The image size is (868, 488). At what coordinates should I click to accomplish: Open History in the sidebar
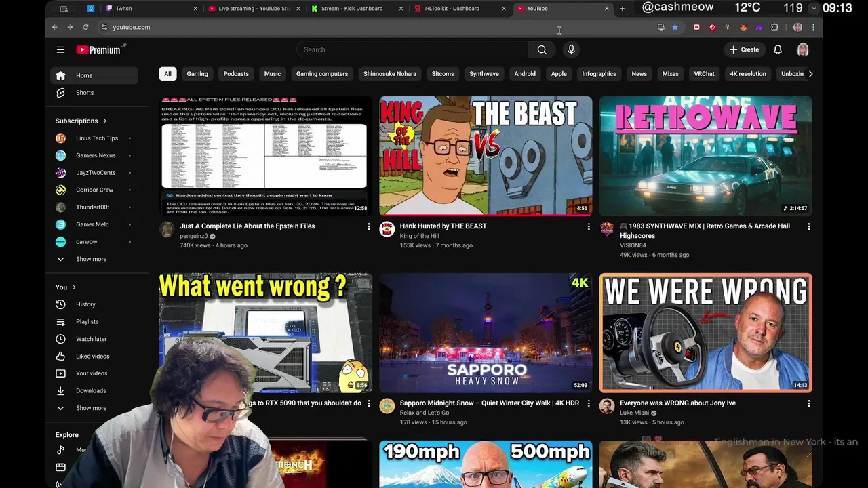pyautogui.click(x=94, y=304)
